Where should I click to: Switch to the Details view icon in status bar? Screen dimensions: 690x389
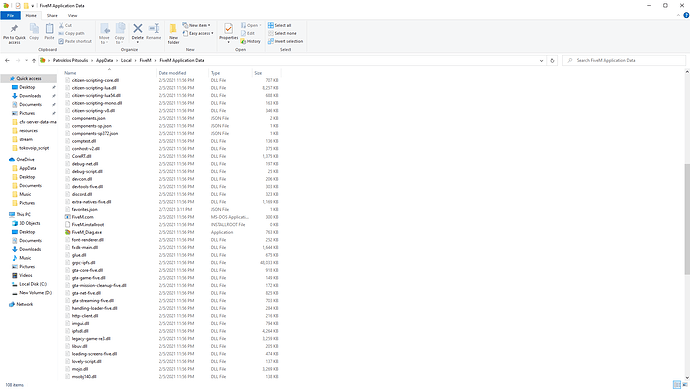tap(677, 385)
